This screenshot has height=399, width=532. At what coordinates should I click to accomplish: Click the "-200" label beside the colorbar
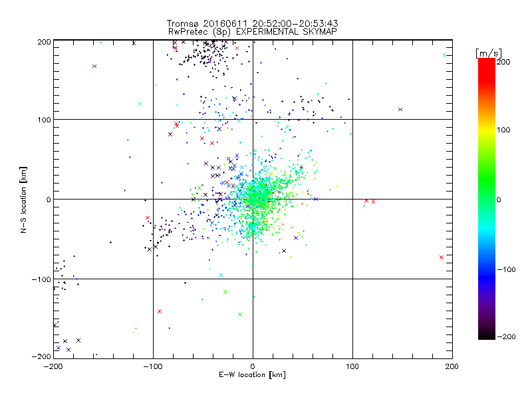tap(506, 336)
